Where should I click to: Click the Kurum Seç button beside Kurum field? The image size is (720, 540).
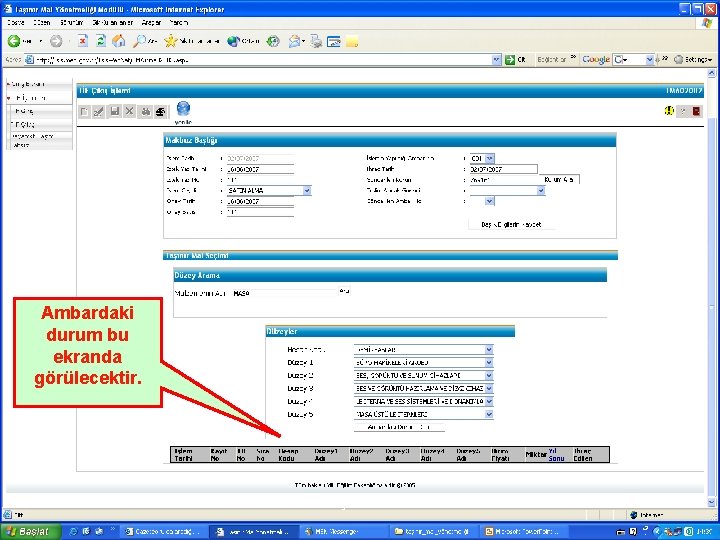[559, 180]
